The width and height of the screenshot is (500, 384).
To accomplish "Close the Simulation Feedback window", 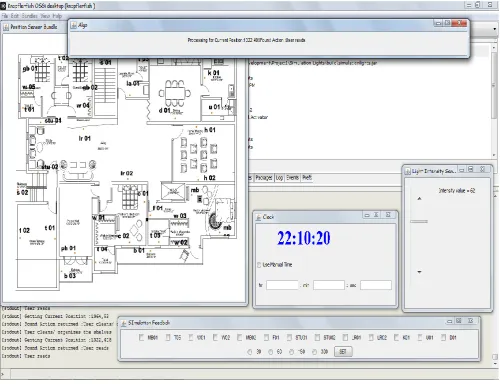I will pos(471,321).
